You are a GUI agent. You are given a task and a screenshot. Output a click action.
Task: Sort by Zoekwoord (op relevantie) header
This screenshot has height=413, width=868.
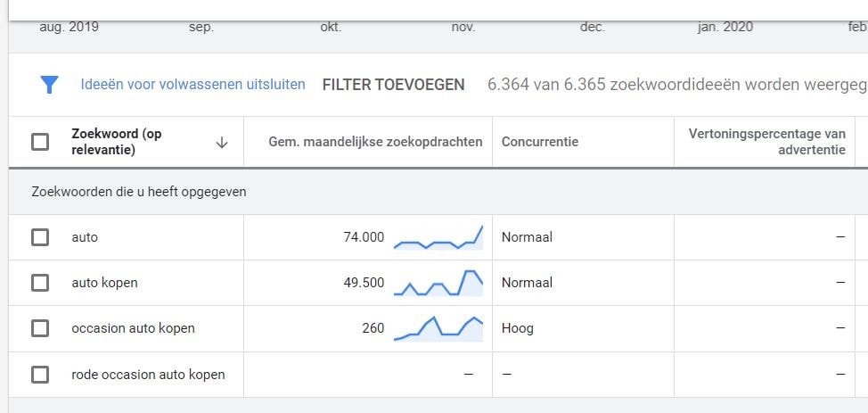pyautogui.click(x=117, y=142)
